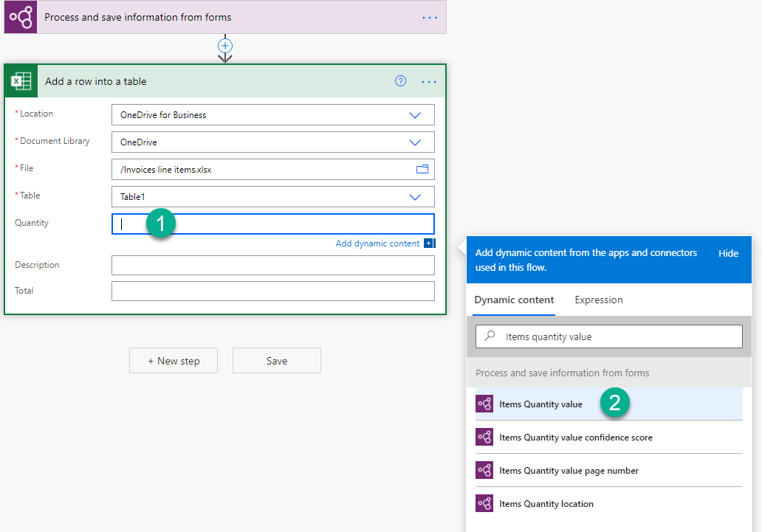Screen dimensions: 762x532
Task: Click the insert step plus icon below the trigger
Action: click(224, 46)
